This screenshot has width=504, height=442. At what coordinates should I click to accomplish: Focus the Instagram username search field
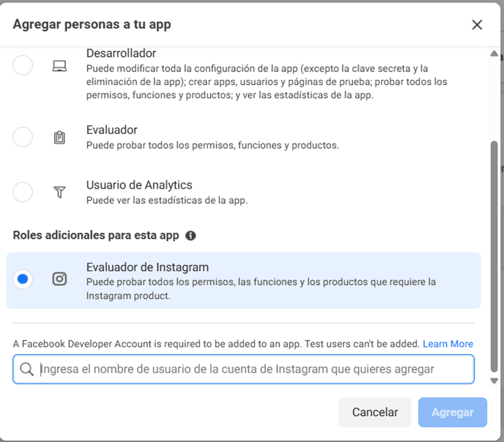[243, 369]
